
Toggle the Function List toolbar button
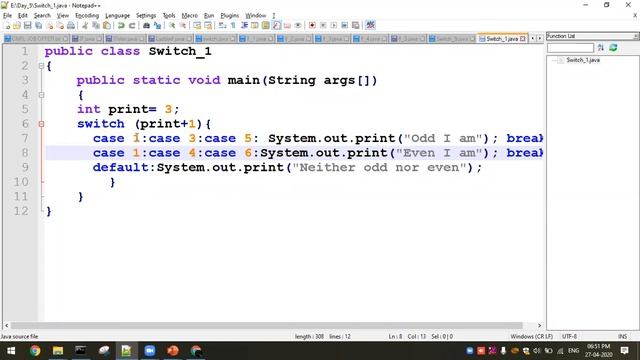coord(276,25)
